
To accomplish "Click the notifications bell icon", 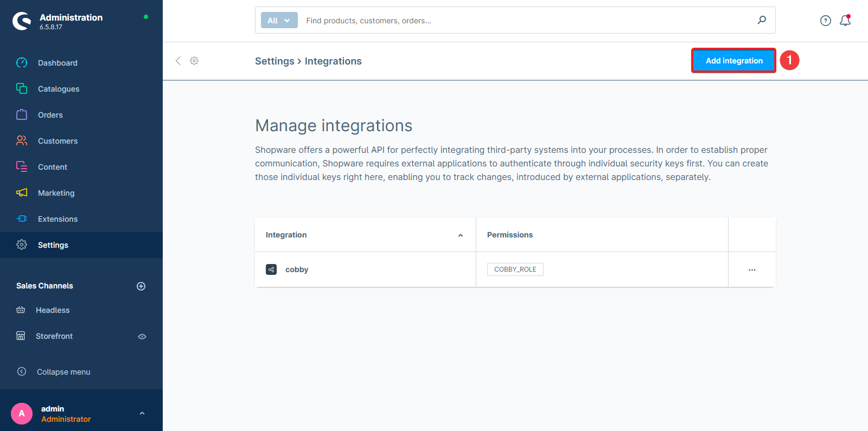I will pyautogui.click(x=845, y=21).
